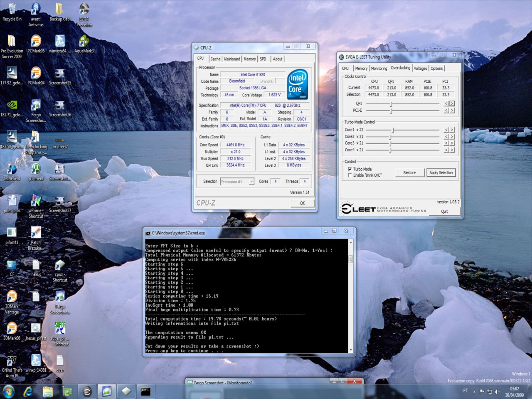The width and height of the screenshot is (532, 399).
Task: Open Internet Explorer from the taskbar
Action: [28, 391]
